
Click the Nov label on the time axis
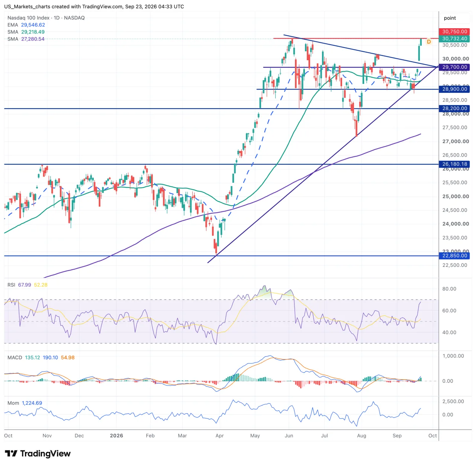(x=47, y=436)
